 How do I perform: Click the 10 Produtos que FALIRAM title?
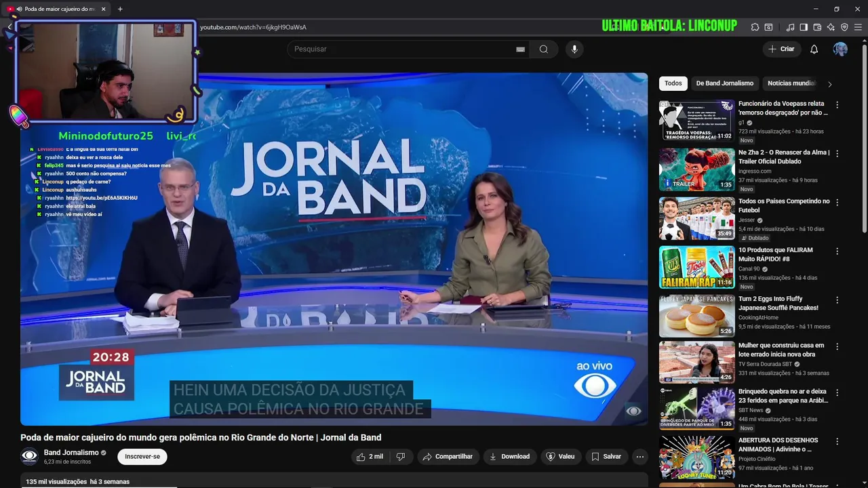[775, 254]
